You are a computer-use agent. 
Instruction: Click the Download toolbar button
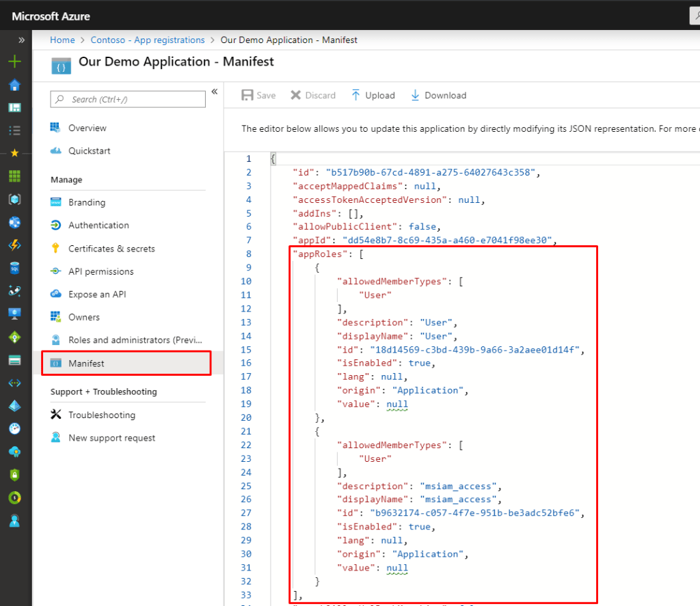[438, 95]
